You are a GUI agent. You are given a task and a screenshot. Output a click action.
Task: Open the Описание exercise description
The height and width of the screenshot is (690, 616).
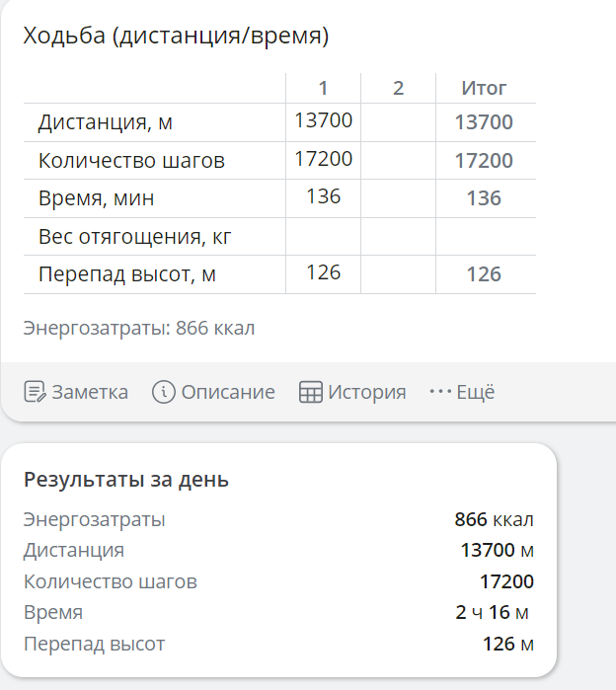[214, 392]
